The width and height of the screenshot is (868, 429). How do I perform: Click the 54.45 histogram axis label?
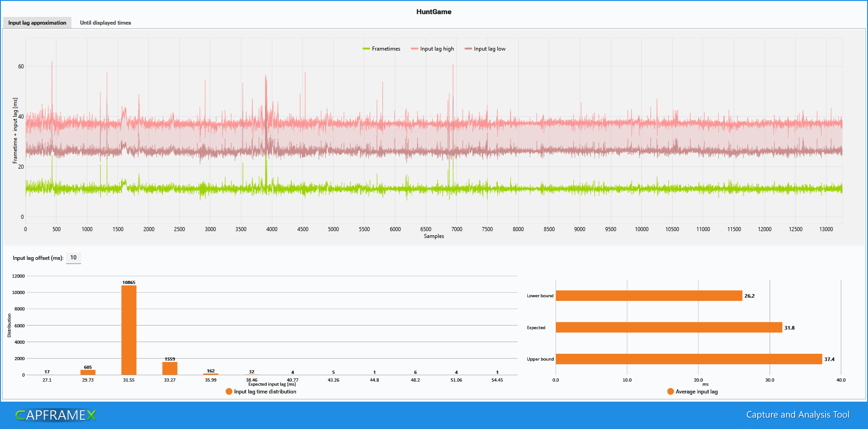(x=497, y=380)
